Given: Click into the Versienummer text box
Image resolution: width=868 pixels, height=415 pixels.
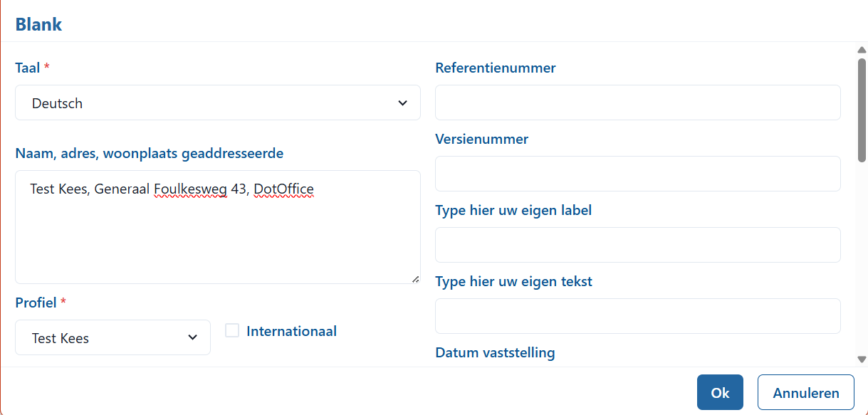Looking at the screenshot, I should 637,174.
